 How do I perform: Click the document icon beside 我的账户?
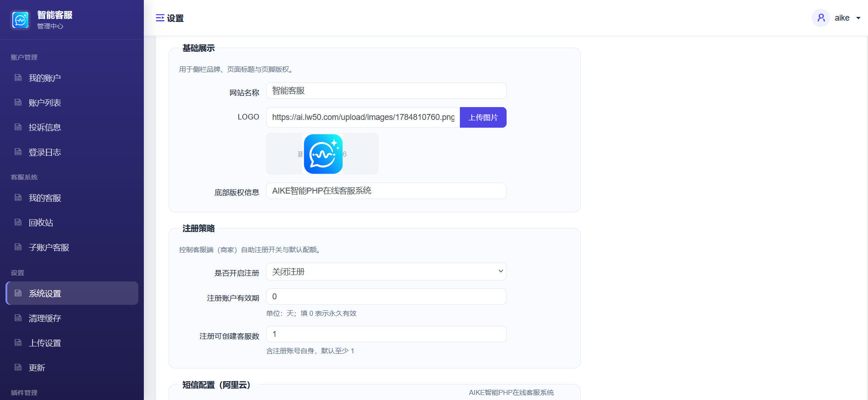point(18,78)
